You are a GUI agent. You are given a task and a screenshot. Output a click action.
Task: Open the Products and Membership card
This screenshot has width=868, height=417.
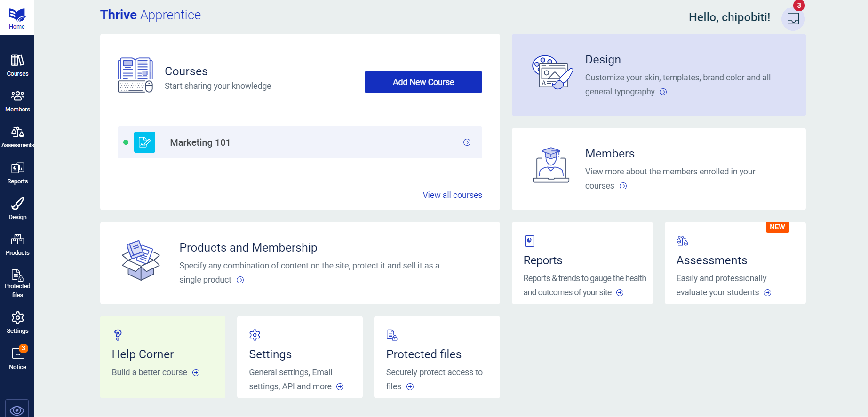tap(248, 248)
